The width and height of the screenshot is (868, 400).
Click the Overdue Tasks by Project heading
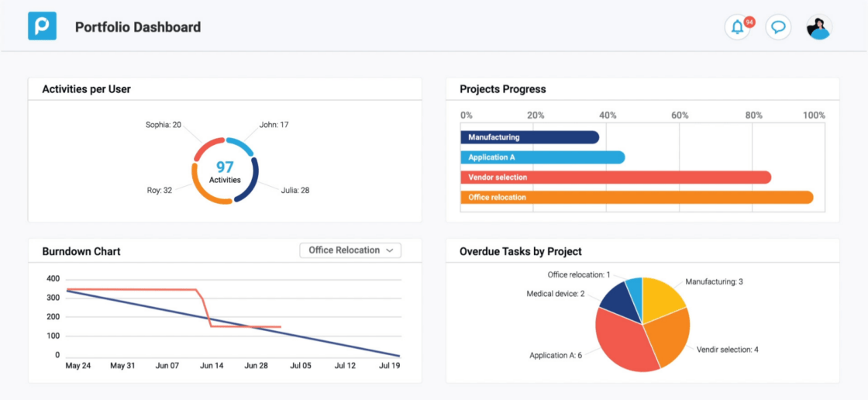(x=521, y=251)
